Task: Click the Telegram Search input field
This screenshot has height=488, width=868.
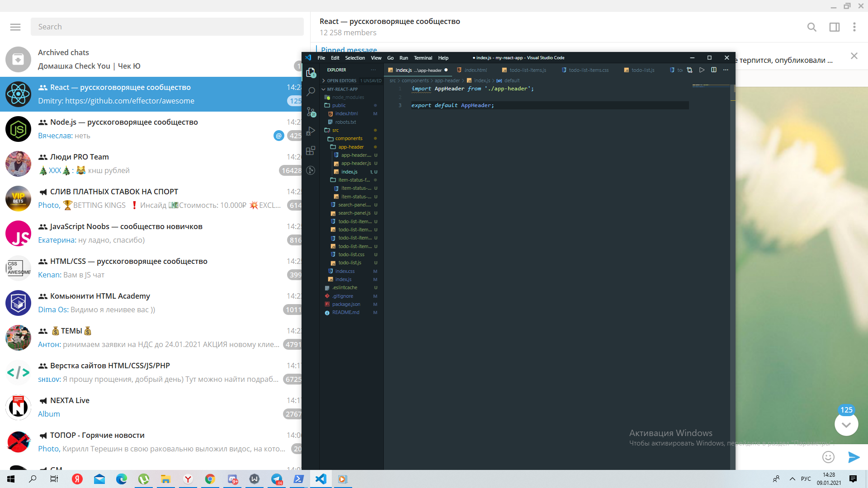Action: click(167, 27)
